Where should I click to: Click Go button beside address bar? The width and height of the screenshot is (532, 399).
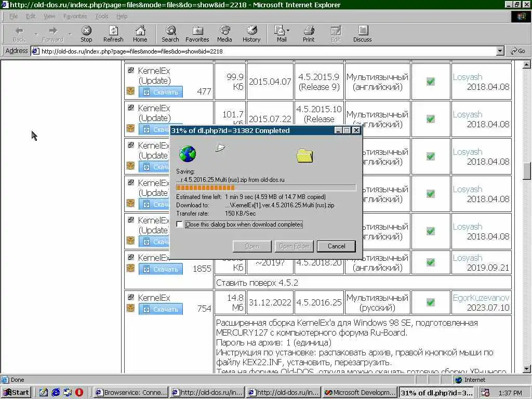pos(518,51)
